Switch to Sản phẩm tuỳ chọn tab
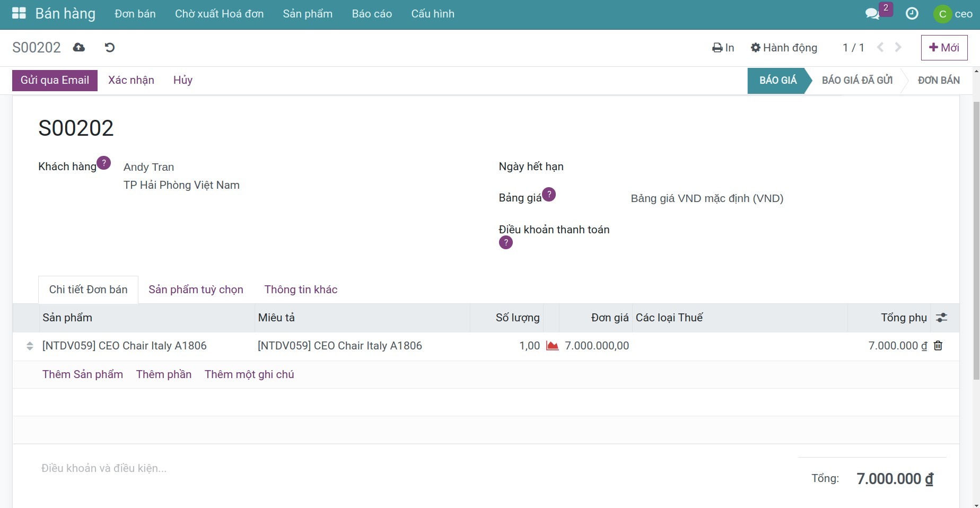Viewport: 980px width, 508px height. click(x=196, y=290)
